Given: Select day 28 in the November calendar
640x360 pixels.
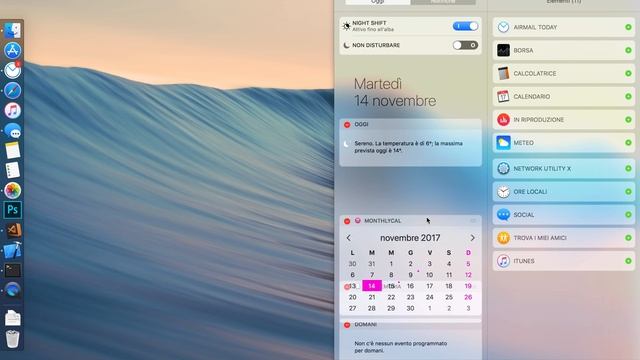Looking at the screenshot, I should 372,308.
